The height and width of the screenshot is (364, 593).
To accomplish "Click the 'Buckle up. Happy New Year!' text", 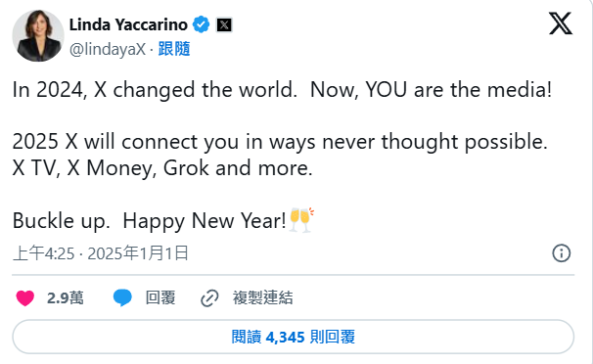I will [x=150, y=220].
